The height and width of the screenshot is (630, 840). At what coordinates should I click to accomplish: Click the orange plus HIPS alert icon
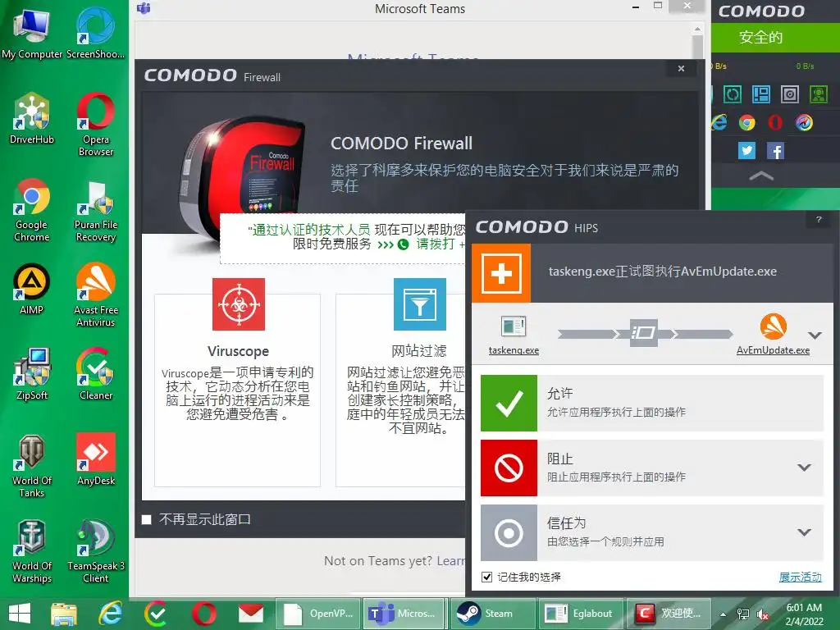tap(501, 274)
